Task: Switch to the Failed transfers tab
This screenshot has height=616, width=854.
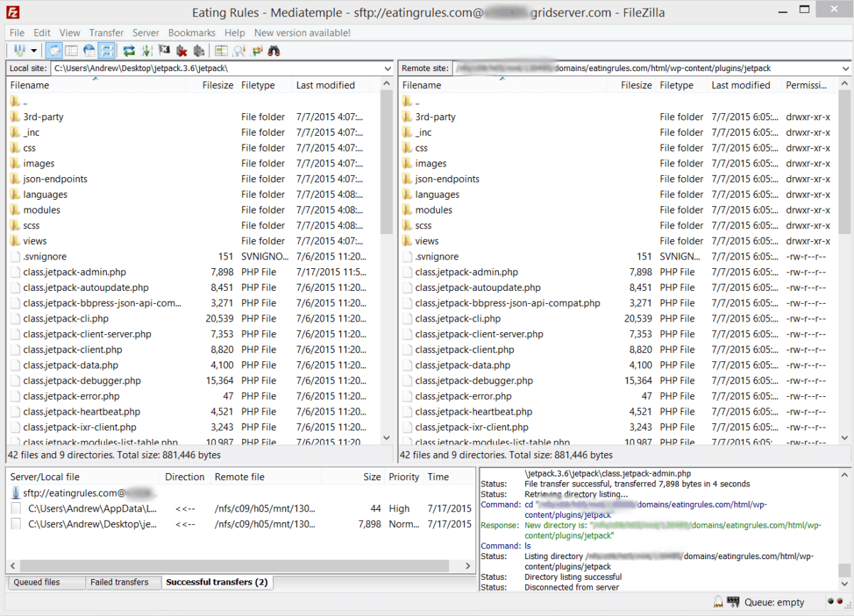Action: point(119,582)
